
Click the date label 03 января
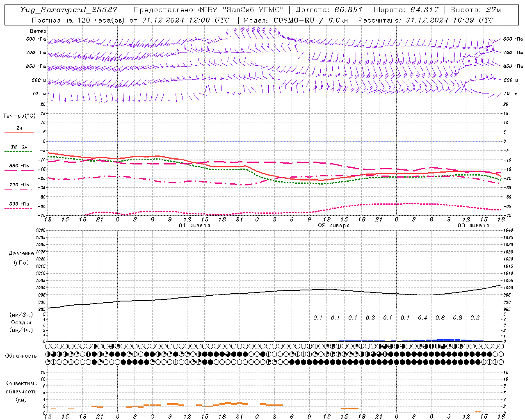[x=473, y=226]
